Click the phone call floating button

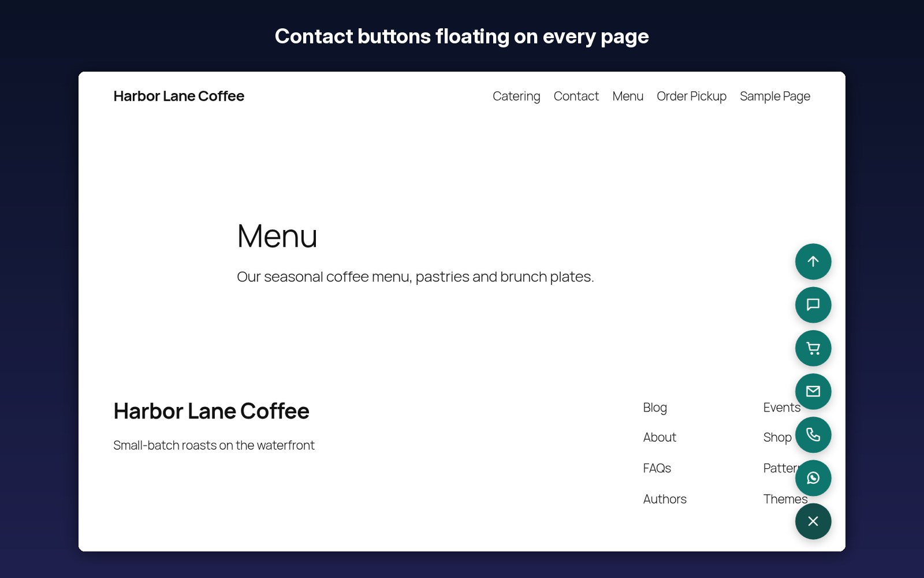pyautogui.click(x=813, y=435)
